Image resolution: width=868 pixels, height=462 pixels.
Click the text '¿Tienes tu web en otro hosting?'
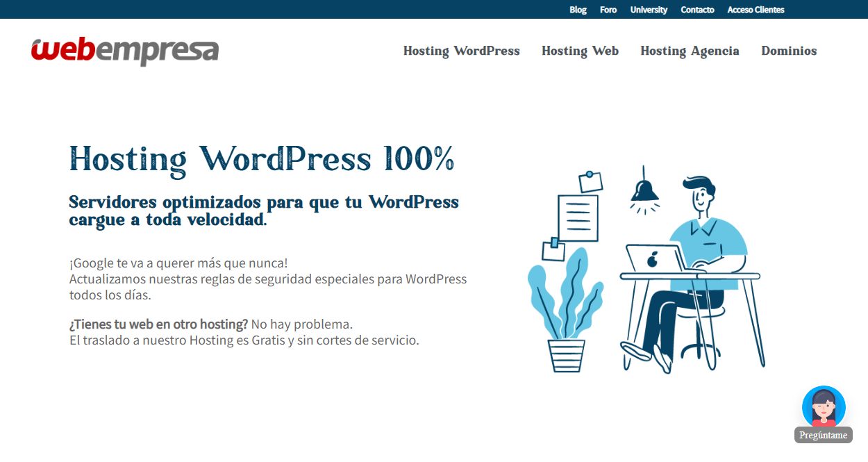point(158,324)
